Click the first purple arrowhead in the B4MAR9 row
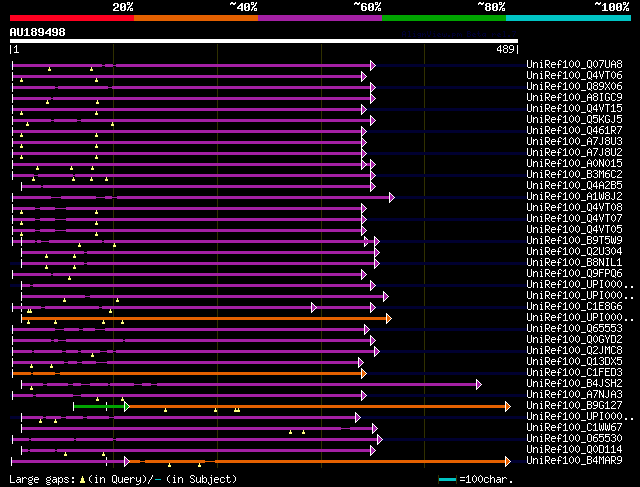The height and width of the screenshot is (487, 640). click(127, 461)
